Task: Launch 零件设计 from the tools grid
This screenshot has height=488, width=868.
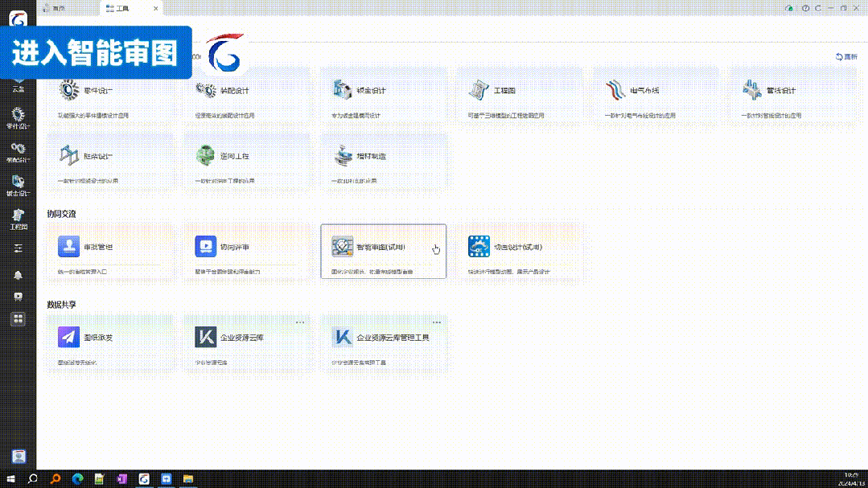Action: pos(98,91)
